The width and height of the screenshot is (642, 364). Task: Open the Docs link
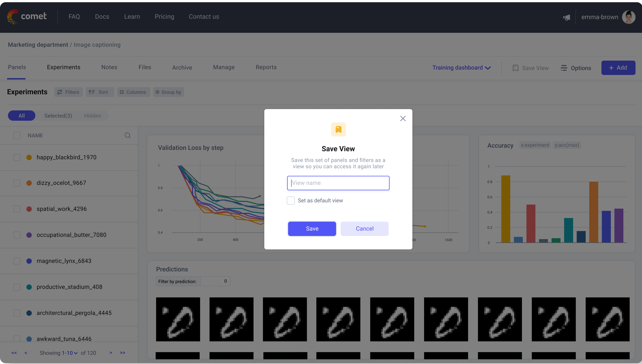[102, 16]
